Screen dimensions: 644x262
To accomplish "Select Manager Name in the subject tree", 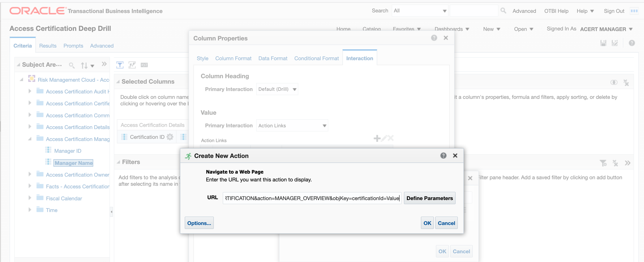I will pyautogui.click(x=73, y=163).
